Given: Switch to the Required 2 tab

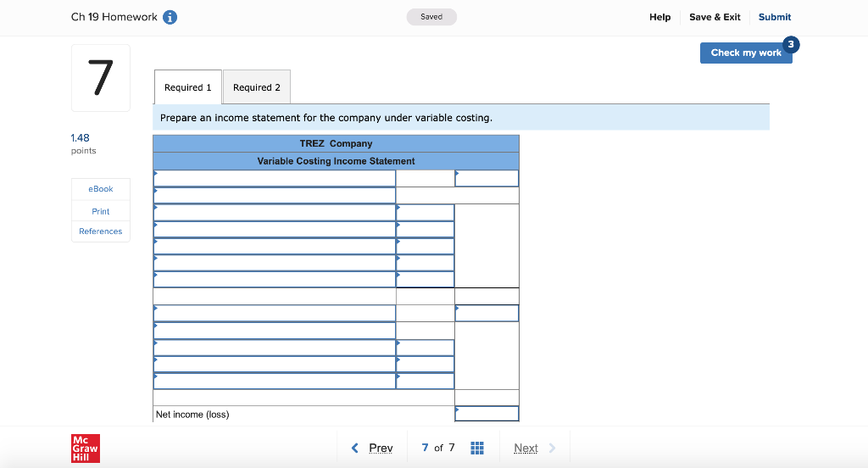Looking at the screenshot, I should 256,87.
